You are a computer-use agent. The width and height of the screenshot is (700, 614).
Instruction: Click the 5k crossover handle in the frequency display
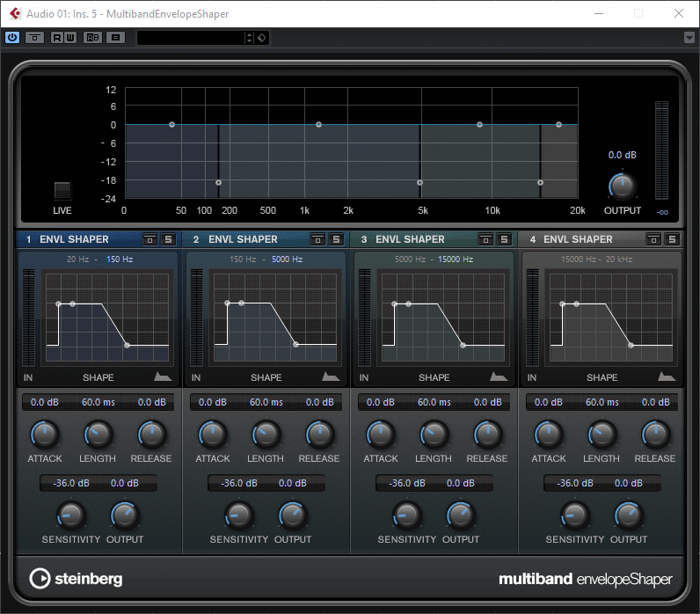point(419,183)
